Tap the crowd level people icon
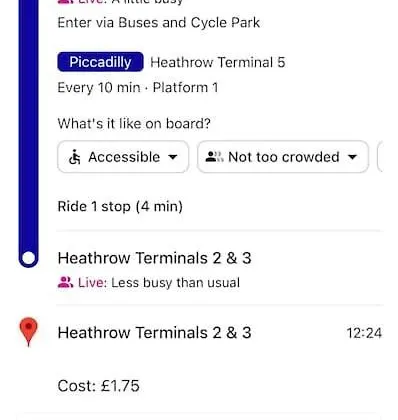The height and width of the screenshot is (420, 398). pyautogui.click(x=214, y=157)
